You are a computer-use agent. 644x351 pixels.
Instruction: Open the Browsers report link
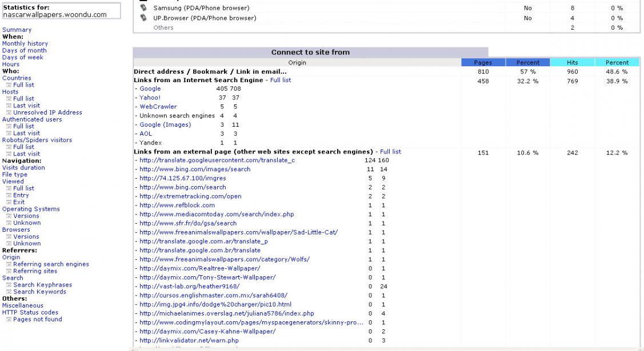coord(16,229)
